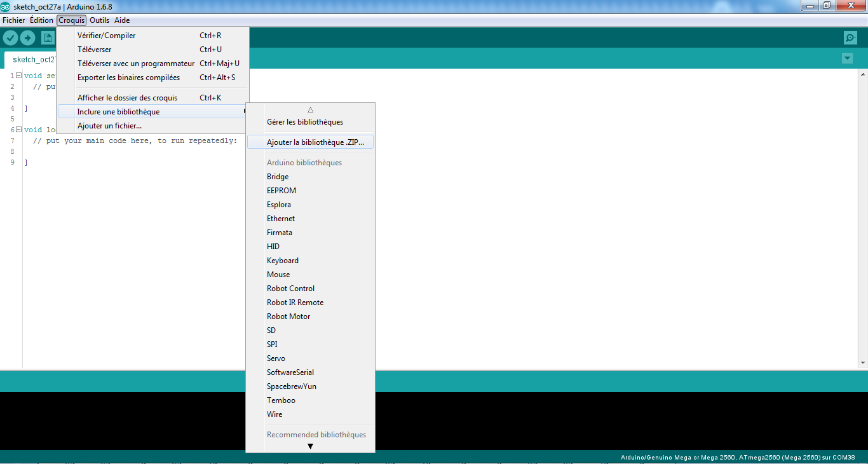Click the New sketch file icon
The image size is (868, 464).
click(48, 38)
